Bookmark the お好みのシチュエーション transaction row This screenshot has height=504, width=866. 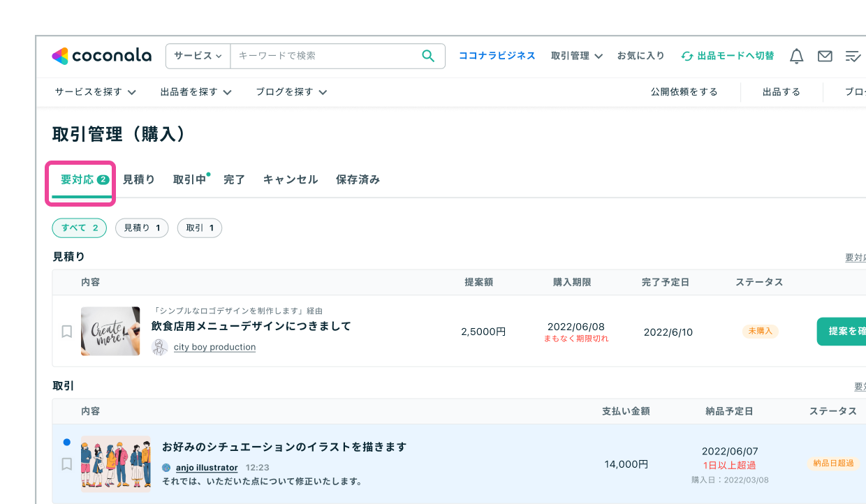[x=67, y=464]
